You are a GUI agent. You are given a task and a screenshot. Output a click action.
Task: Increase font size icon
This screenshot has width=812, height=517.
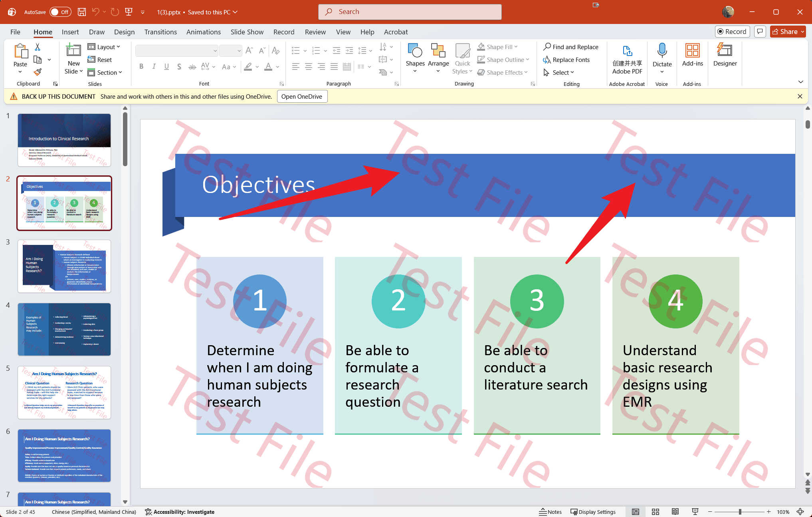point(250,50)
